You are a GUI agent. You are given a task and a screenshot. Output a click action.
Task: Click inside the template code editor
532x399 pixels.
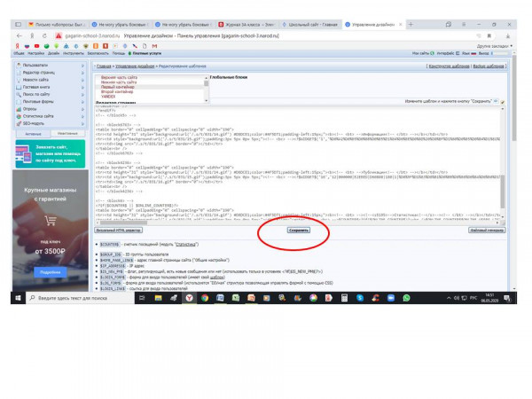[x=298, y=163]
